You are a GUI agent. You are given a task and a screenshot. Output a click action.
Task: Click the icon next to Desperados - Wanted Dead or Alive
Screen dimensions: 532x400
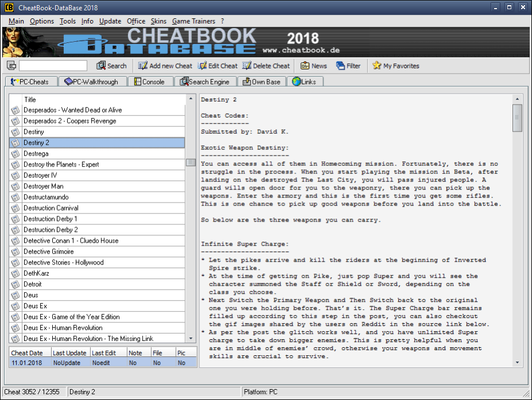(x=16, y=110)
